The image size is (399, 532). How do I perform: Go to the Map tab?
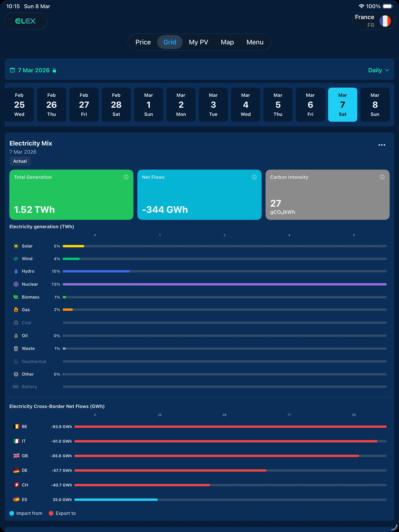pos(227,42)
